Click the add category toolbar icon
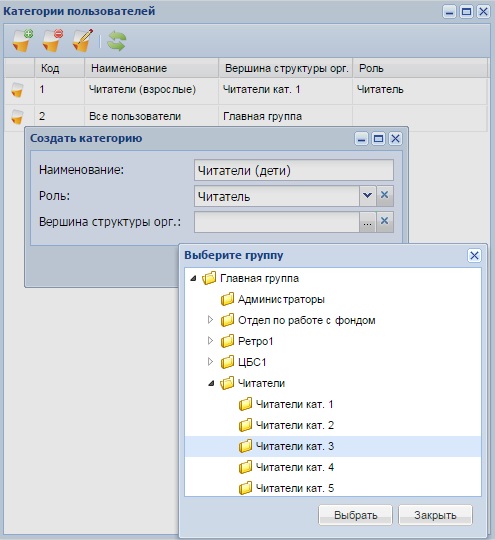Viewport: 495px width, 540px height. click(x=23, y=41)
